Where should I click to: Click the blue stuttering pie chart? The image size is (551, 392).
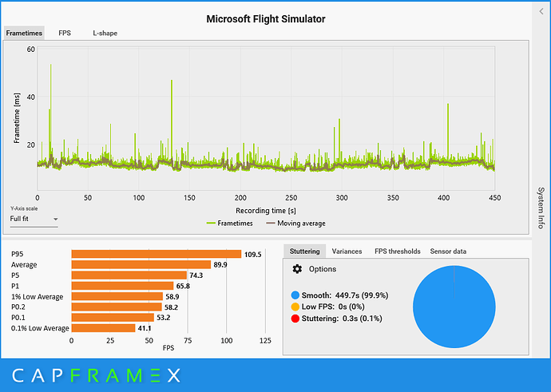point(454,307)
